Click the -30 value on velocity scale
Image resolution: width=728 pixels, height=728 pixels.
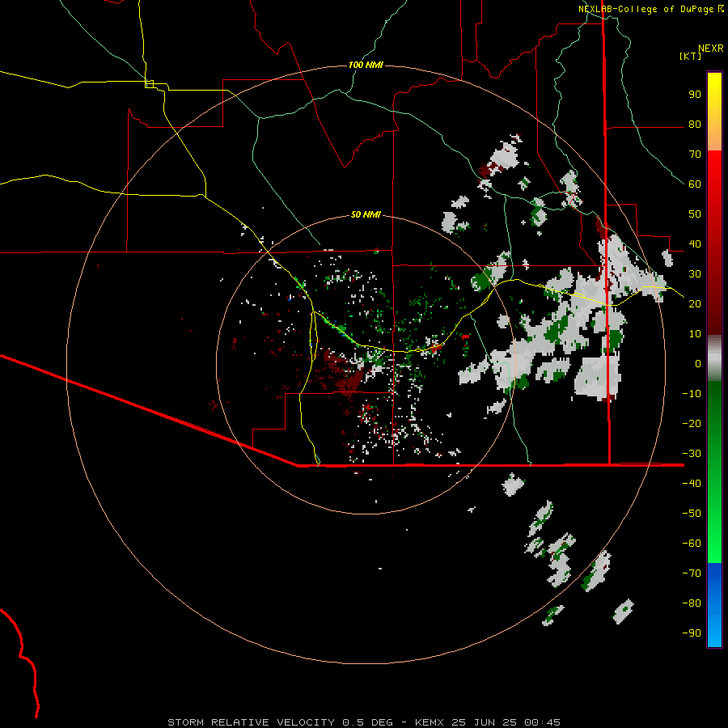click(x=692, y=454)
